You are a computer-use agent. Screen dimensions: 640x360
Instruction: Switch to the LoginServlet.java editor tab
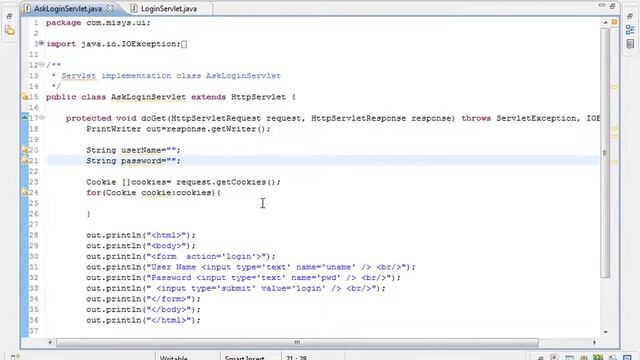[169, 9]
